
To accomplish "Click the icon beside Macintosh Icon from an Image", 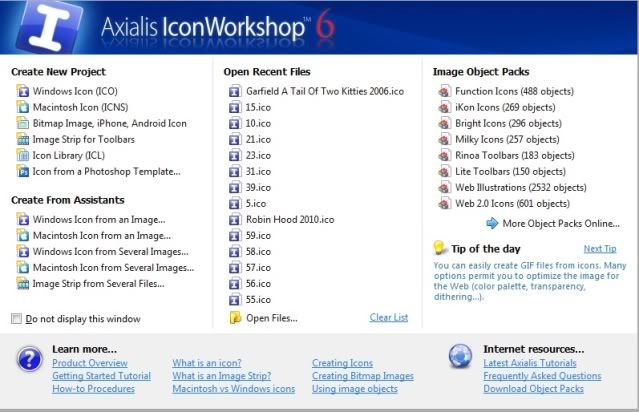I will [23, 235].
